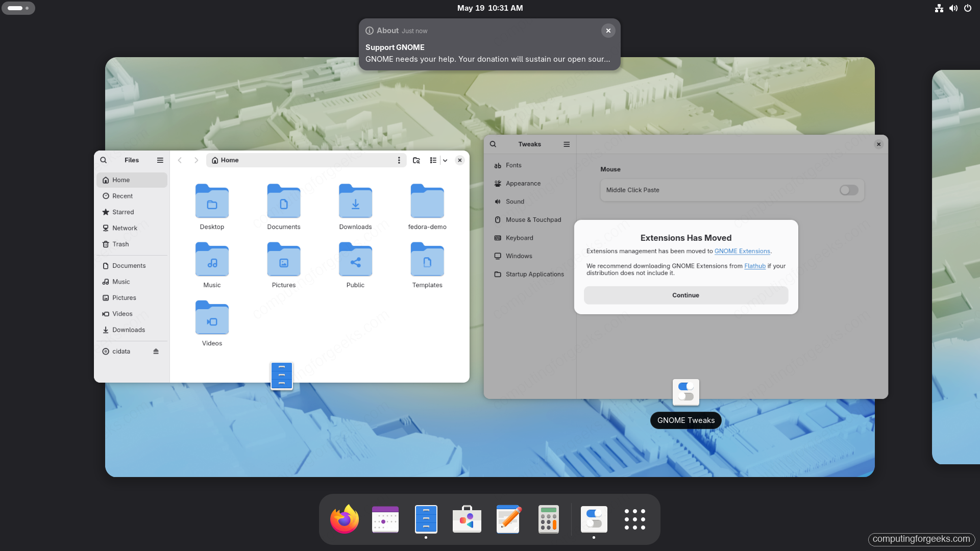Open network status icon in top bar
This screenshot has height=551, width=980.
click(939, 8)
